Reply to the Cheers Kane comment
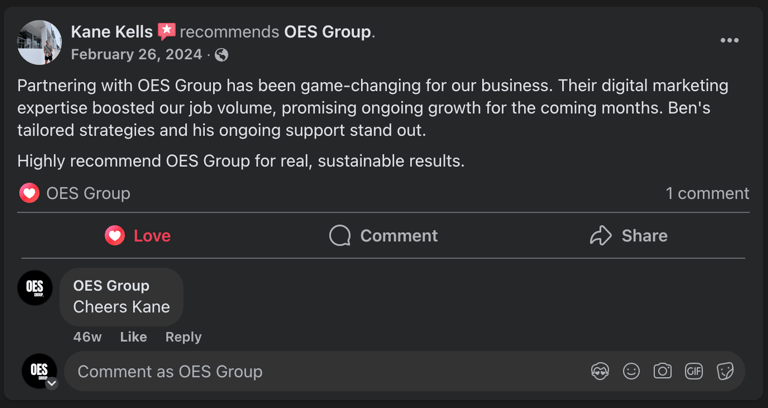Viewport: 768px width, 408px height. coord(183,337)
